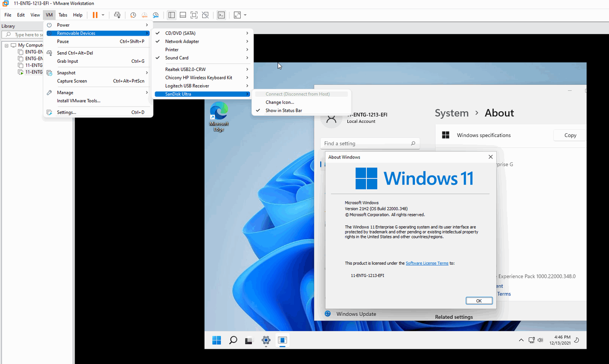Open the Software License Terms link
The height and width of the screenshot is (364, 609).
click(x=427, y=263)
